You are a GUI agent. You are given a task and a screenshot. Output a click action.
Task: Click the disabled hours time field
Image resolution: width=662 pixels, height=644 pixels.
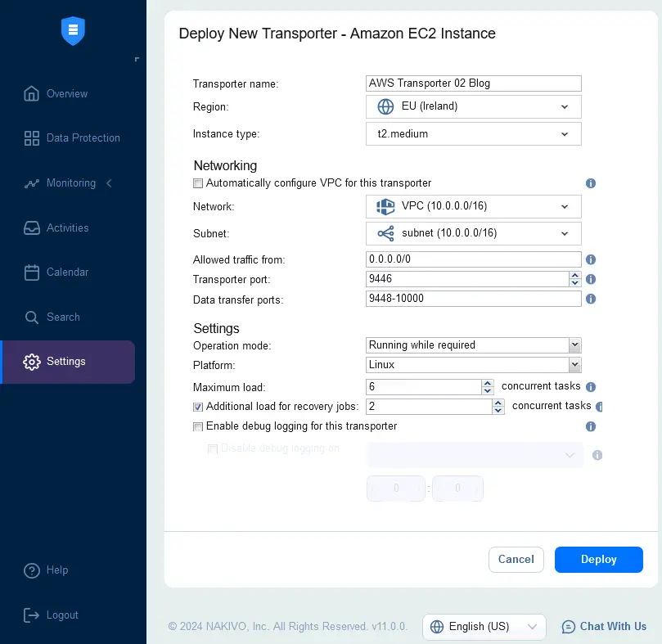396,489
